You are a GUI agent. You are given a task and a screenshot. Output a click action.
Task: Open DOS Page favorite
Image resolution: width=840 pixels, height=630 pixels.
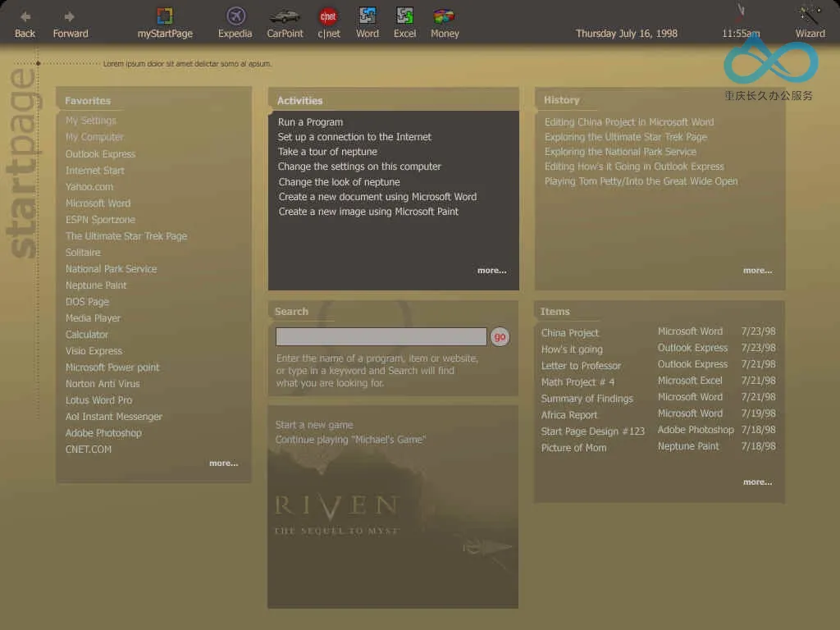pos(87,302)
